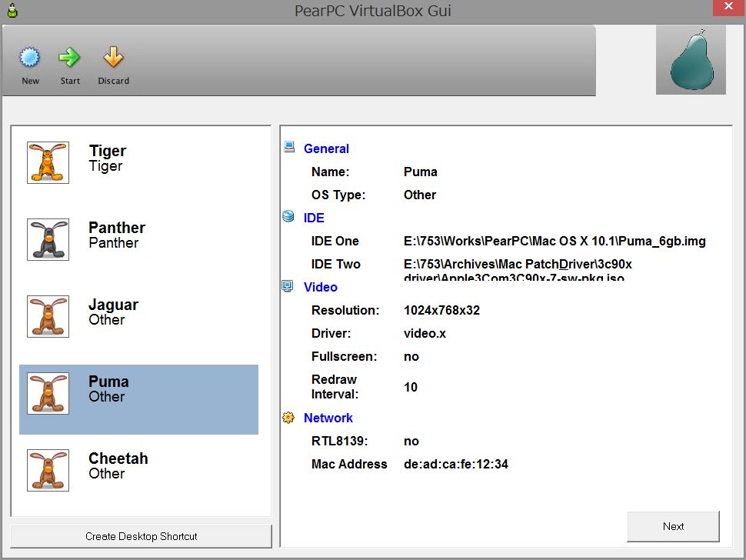Click the resolution value 1024x768x32
746x560 pixels.
442,310
